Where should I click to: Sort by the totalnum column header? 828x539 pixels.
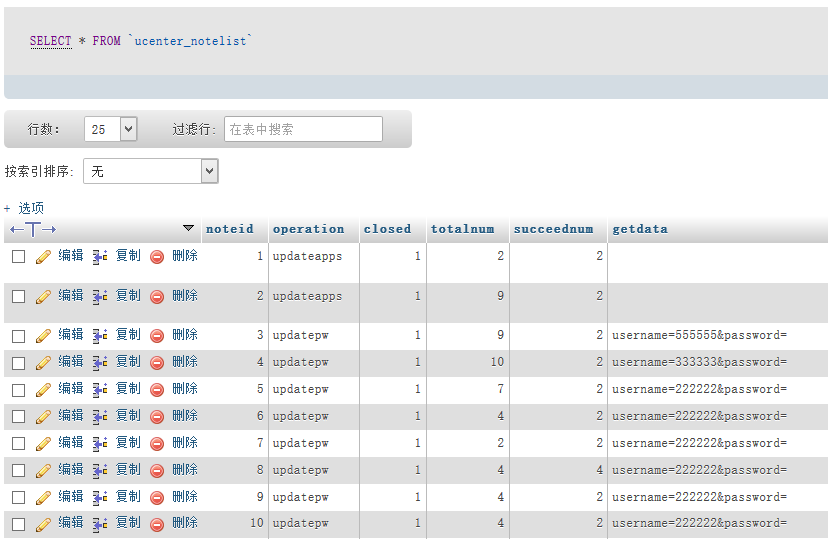click(x=462, y=229)
